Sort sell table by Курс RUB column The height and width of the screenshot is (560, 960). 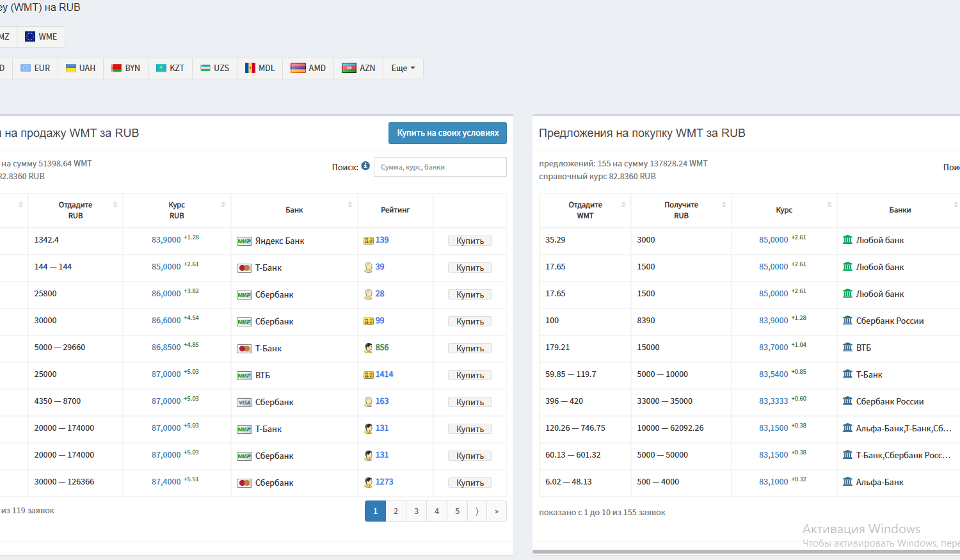(177, 210)
